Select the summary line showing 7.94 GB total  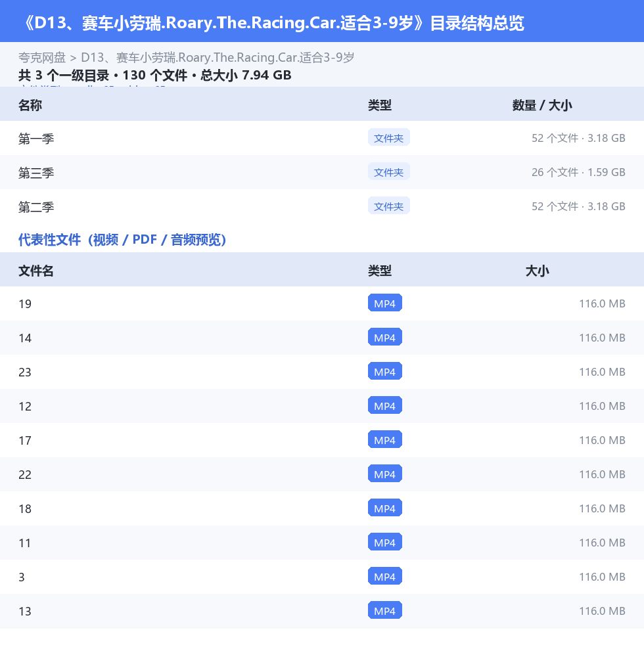pos(154,76)
